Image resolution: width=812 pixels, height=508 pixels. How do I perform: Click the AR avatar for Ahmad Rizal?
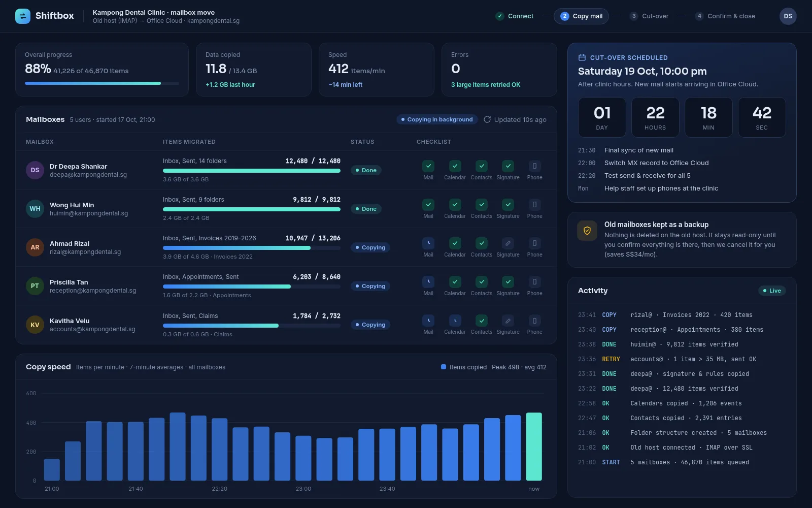coord(35,247)
